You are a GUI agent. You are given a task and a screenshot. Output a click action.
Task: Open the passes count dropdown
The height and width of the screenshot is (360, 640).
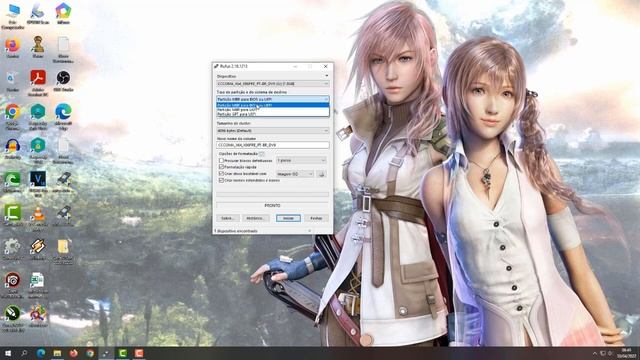click(x=301, y=160)
